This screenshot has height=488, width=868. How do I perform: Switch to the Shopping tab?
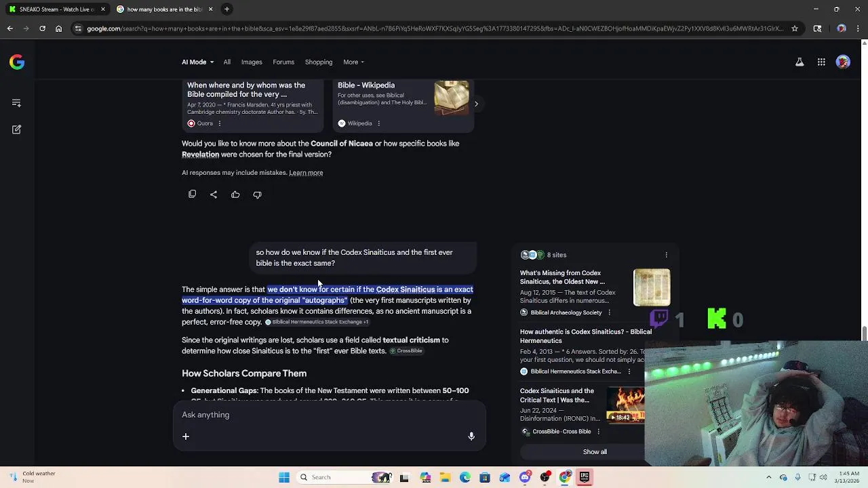[x=319, y=62]
